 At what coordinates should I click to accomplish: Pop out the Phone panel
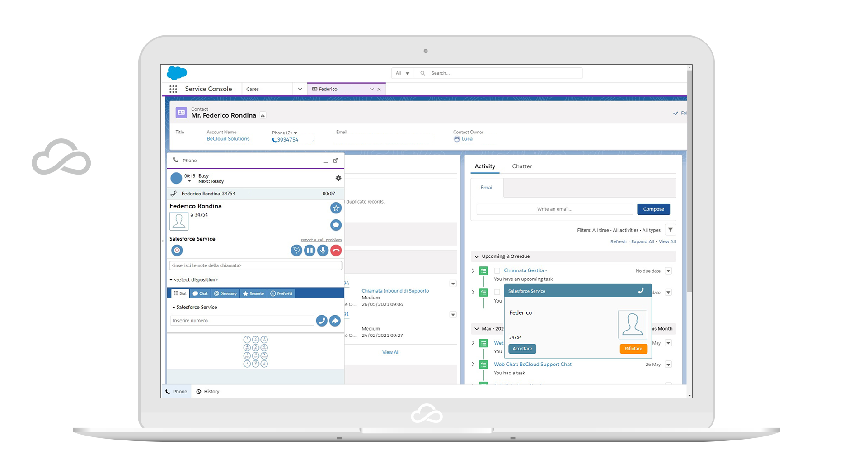(336, 161)
